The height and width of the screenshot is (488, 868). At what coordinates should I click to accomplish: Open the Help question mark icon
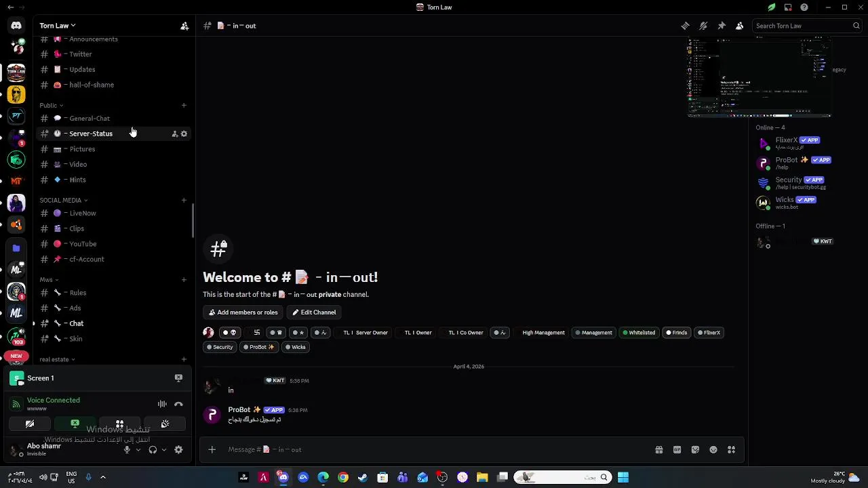[804, 7]
